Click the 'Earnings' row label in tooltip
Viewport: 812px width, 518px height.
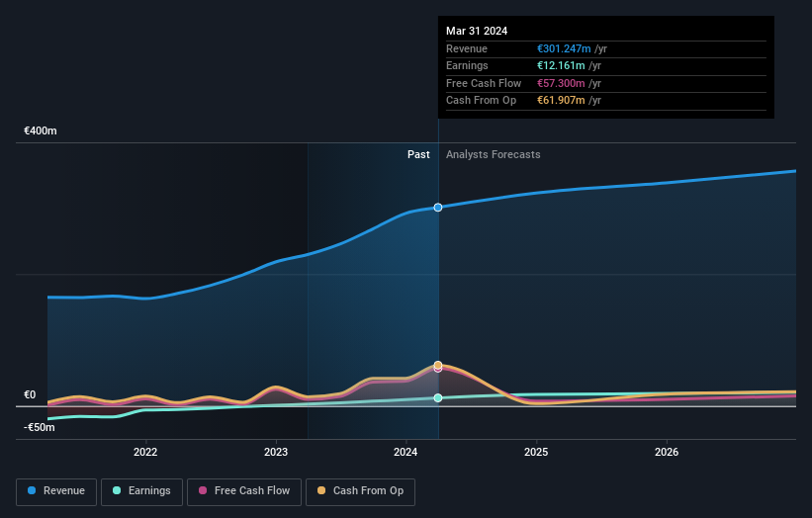pyautogui.click(x=467, y=65)
